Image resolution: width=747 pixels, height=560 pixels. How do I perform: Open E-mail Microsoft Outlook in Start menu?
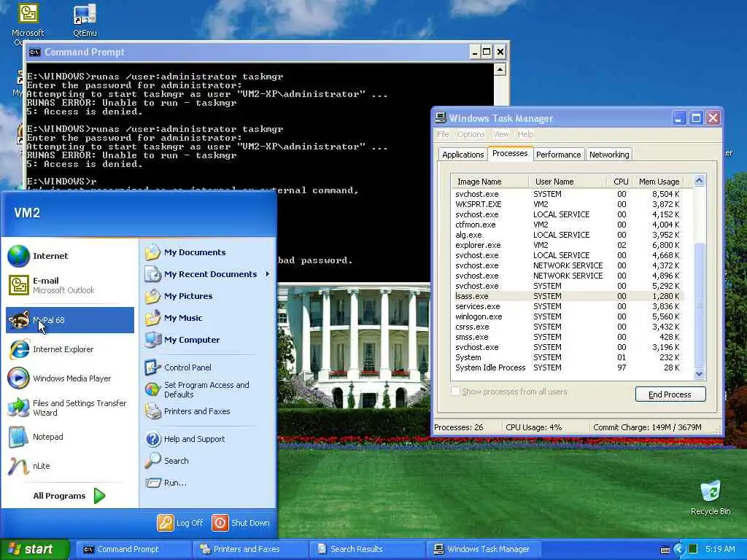[69, 285]
